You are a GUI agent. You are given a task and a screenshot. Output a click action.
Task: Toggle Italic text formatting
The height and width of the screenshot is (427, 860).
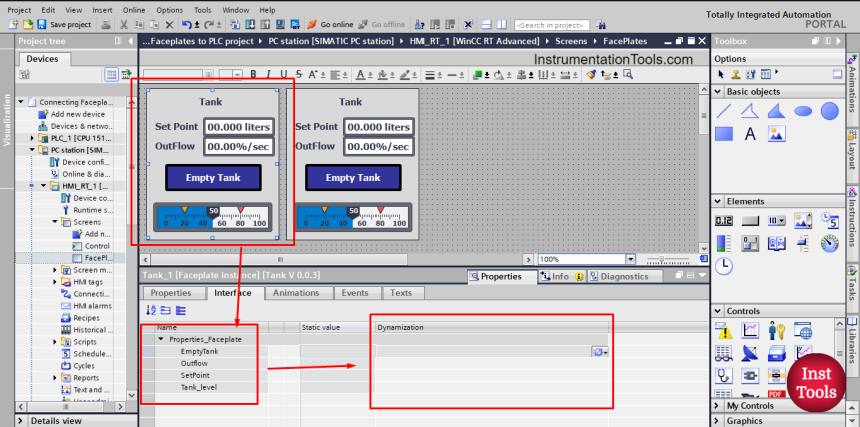268,75
